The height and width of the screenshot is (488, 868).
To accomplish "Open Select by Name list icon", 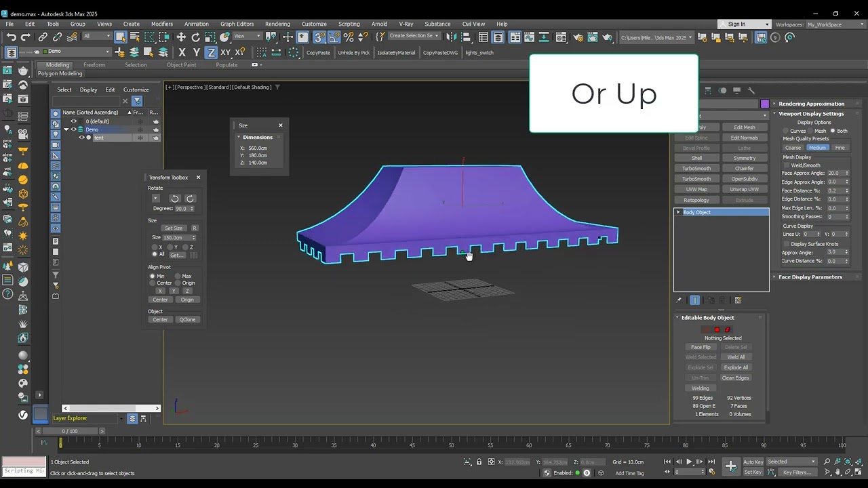I will pos(135,37).
